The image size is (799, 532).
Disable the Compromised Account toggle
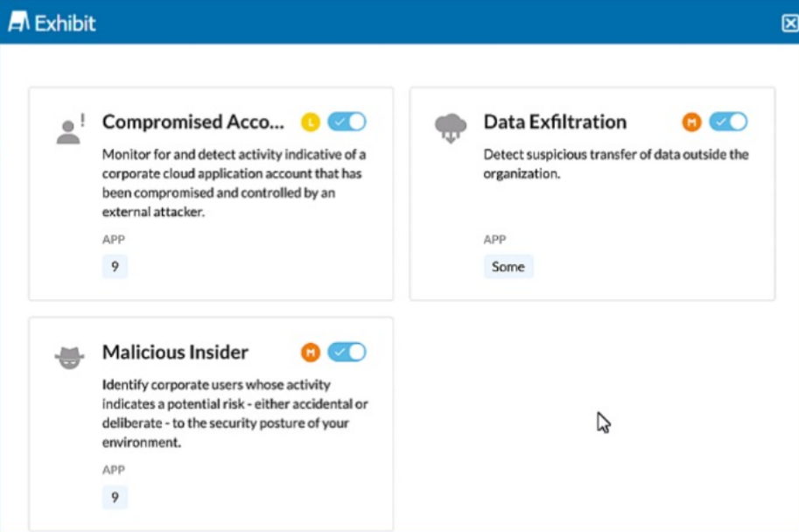(x=347, y=122)
